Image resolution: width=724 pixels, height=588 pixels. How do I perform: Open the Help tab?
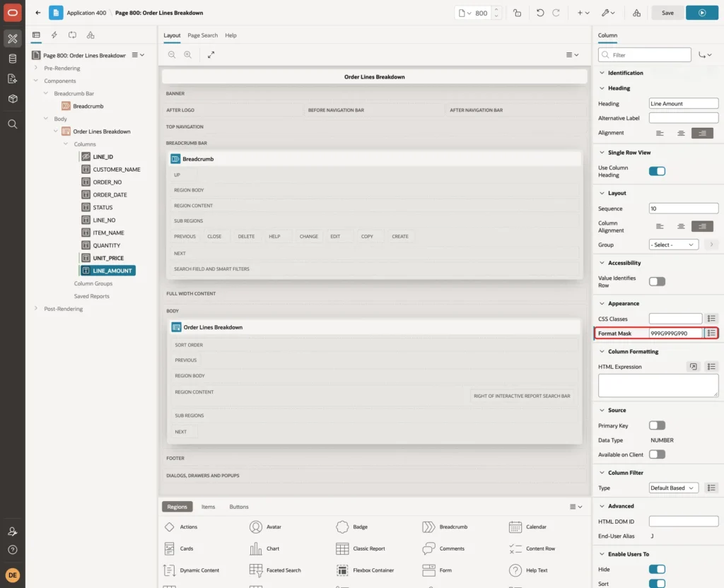pyautogui.click(x=230, y=35)
